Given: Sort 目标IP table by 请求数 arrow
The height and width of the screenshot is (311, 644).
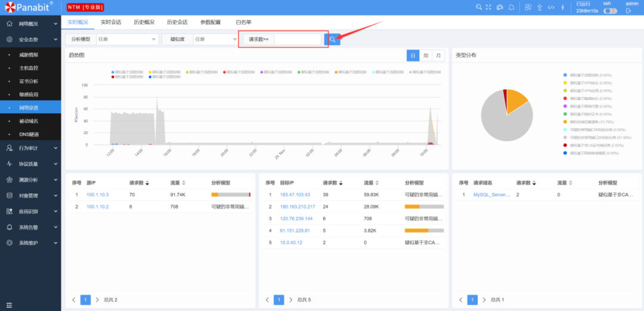Looking at the screenshot, I should (341, 183).
